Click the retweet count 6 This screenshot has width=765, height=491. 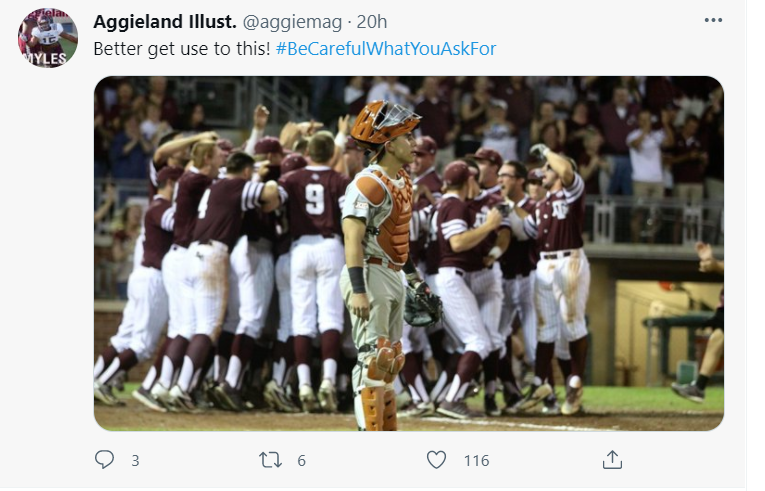point(301,461)
